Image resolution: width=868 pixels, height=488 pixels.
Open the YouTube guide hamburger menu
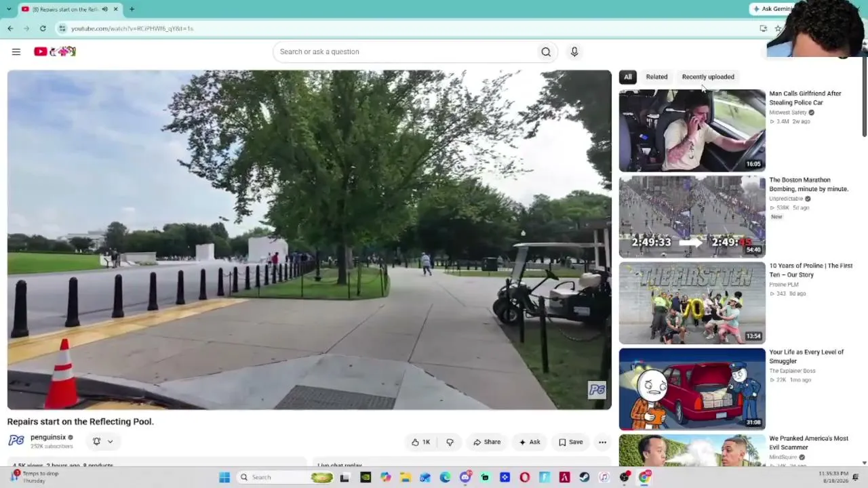tap(16, 52)
